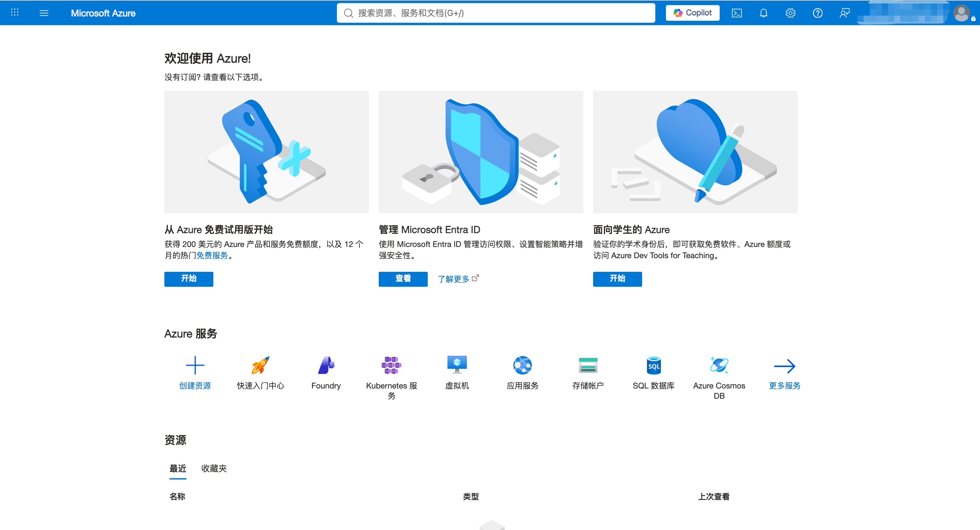Open 应用服务 globe icon
Image resolution: width=980 pixels, height=530 pixels.
coord(522,365)
